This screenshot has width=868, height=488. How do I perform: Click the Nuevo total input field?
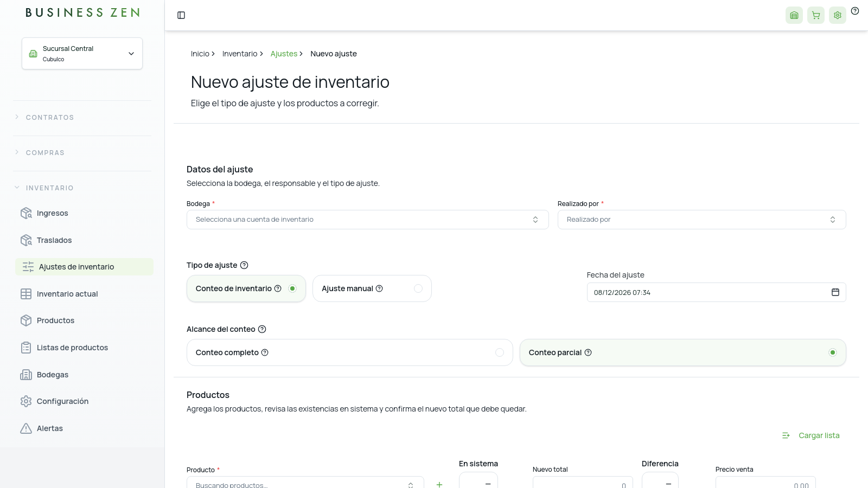pyautogui.click(x=583, y=483)
